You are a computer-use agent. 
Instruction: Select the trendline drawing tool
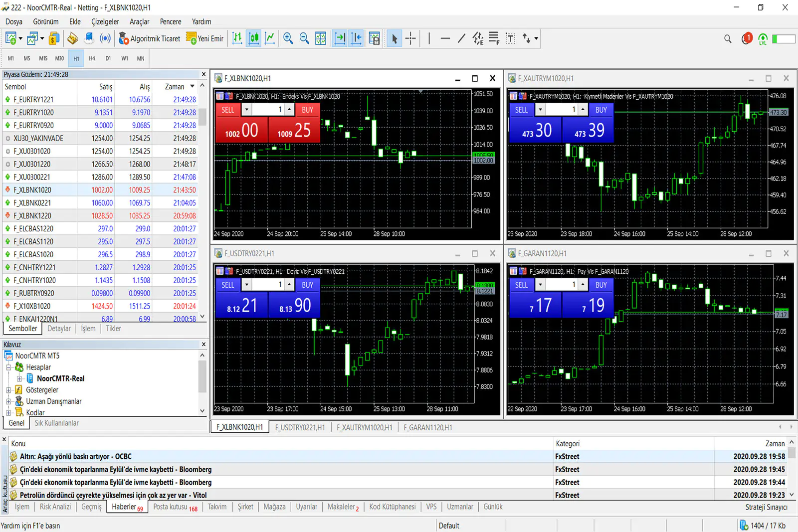point(461,38)
